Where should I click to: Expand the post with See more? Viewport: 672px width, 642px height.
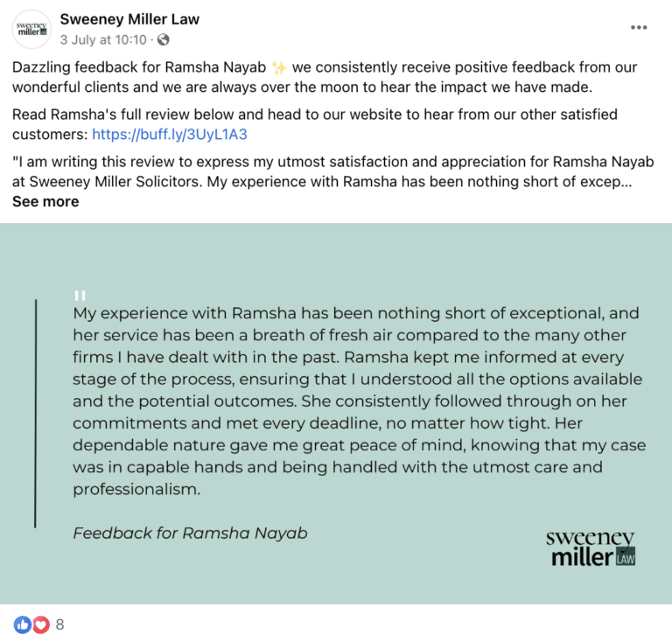[x=45, y=201]
